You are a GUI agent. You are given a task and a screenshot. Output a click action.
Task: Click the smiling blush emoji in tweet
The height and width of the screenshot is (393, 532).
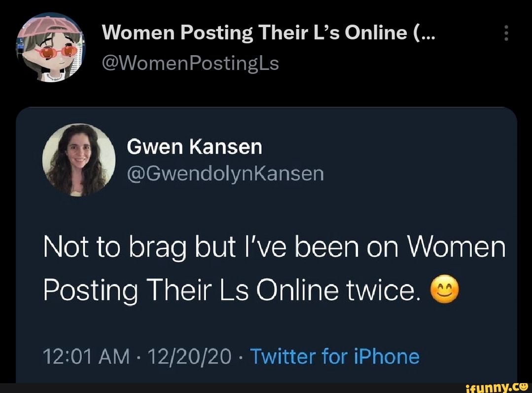coord(444,291)
